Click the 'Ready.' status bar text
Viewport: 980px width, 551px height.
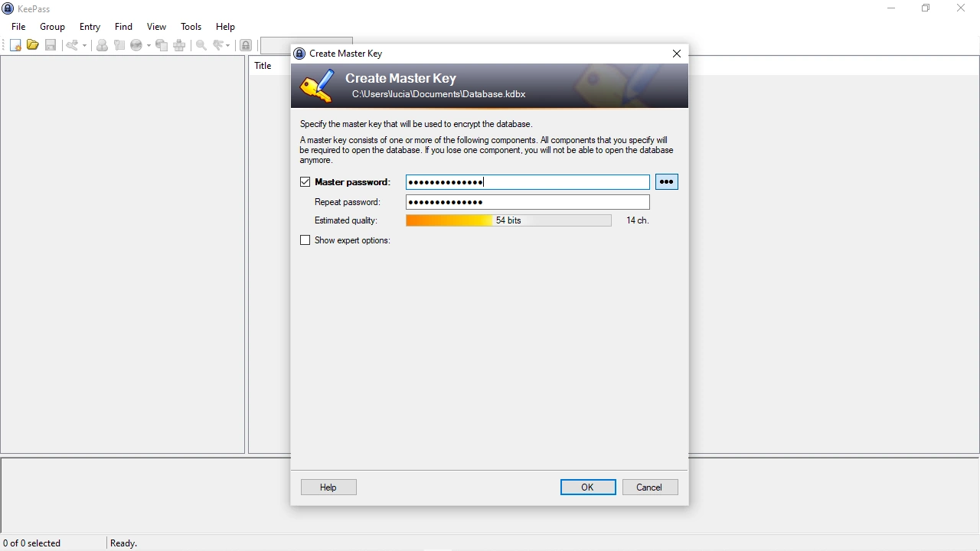pyautogui.click(x=123, y=543)
